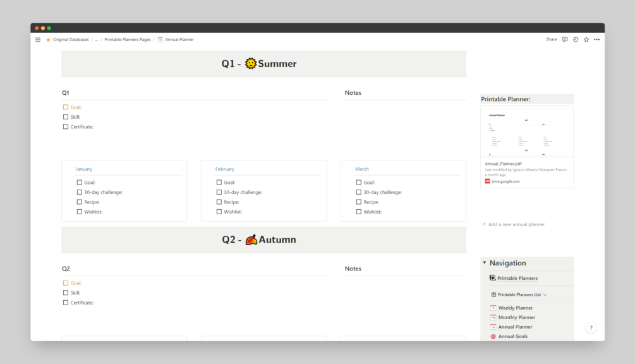Check February Recipe checkbox
635x364 pixels.
219,202
